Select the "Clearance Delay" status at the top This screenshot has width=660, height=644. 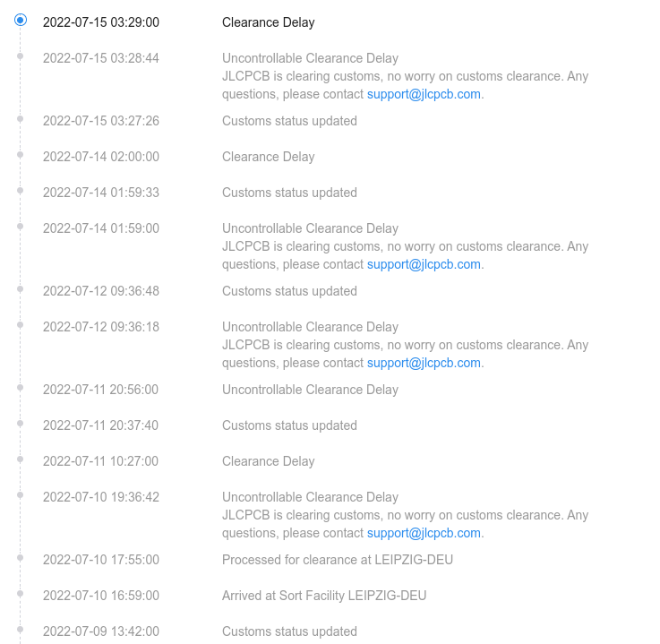tap(268, 22)
